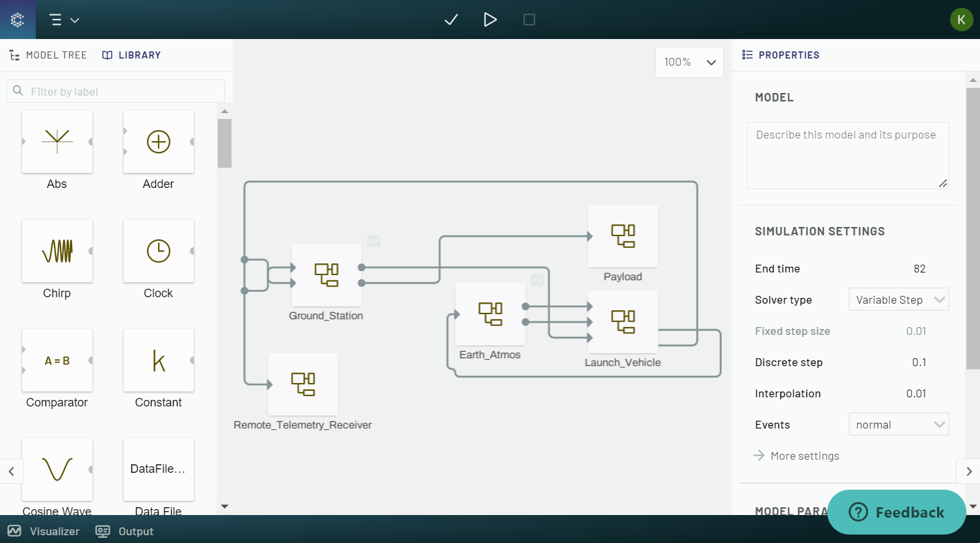Open the Library tab
The width and height of the screenshot is (980, 543).
131,55
